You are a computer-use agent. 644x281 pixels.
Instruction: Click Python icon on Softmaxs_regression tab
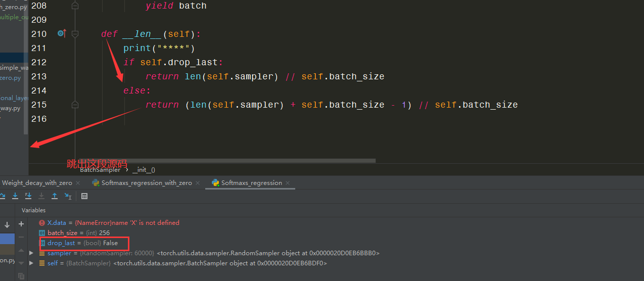pos(215,183)
